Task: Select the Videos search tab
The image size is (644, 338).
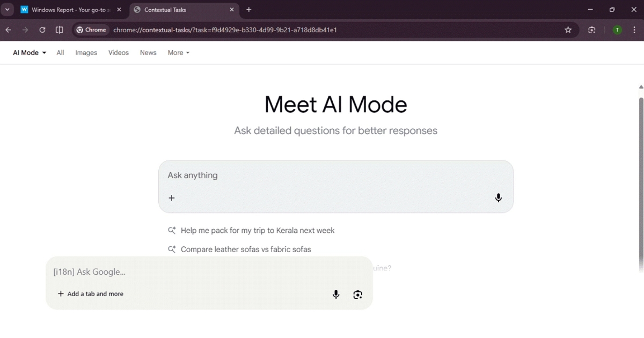Action: click(118, 53)
